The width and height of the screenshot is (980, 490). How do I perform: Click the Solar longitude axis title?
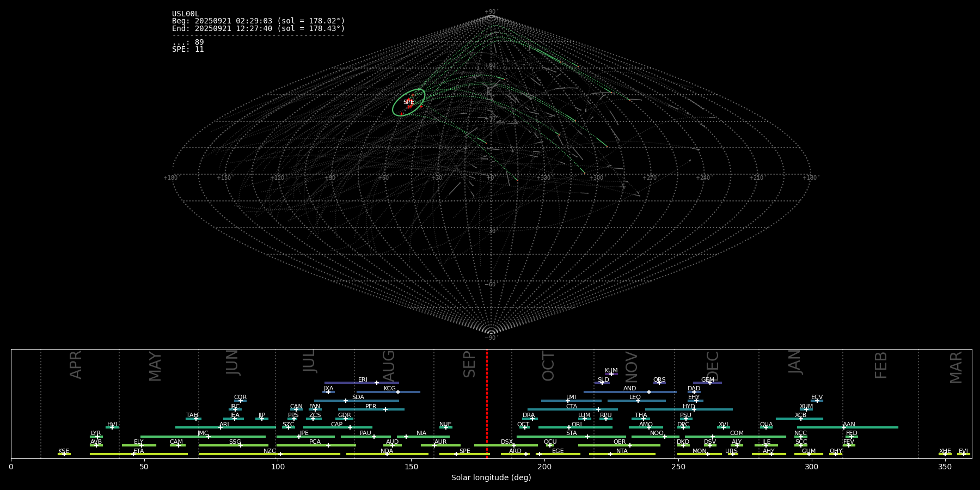tap(491, 477)
